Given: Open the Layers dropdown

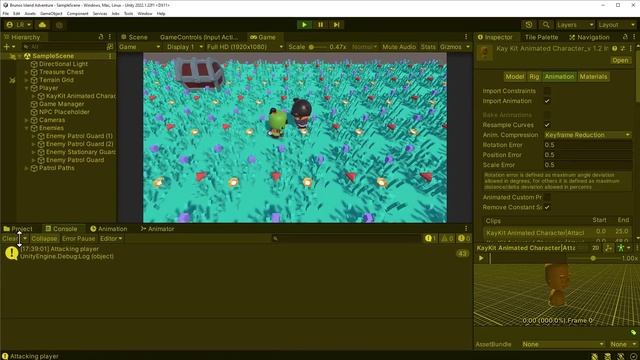Looking at the screenshot, I should pyautogui.click(x=575, y=25).
